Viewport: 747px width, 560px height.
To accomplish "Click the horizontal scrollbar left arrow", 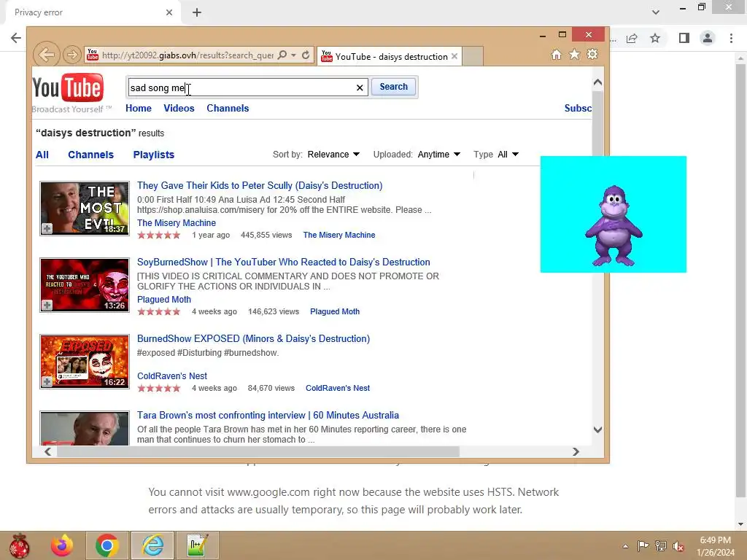I will pos(47,451).
